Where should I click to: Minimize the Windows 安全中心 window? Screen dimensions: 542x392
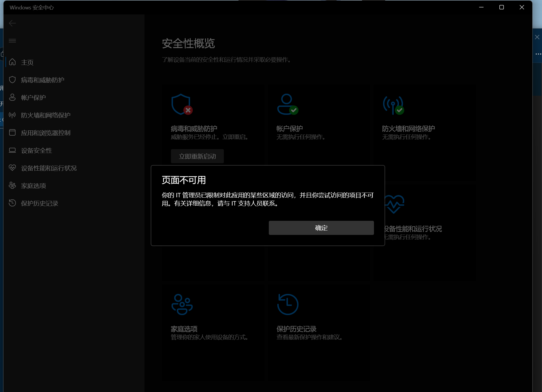point(481,7)
